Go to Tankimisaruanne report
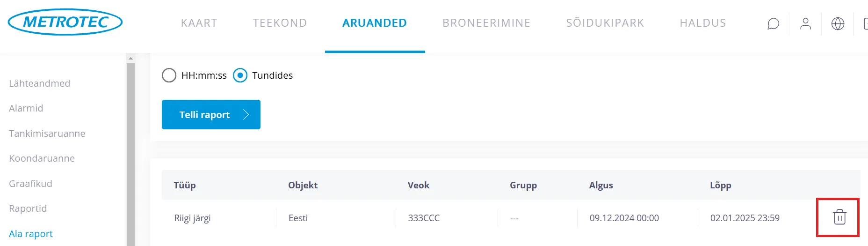 click(x=47, y=134)
